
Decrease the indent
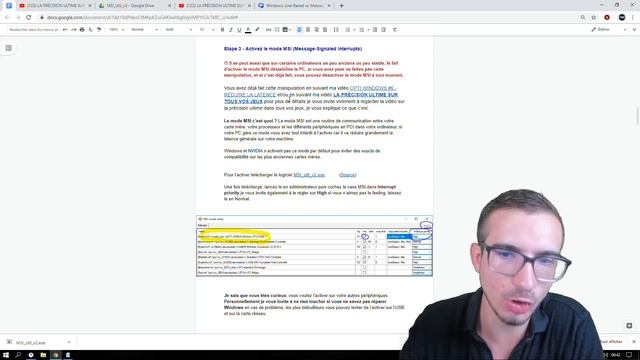(375, 30)
